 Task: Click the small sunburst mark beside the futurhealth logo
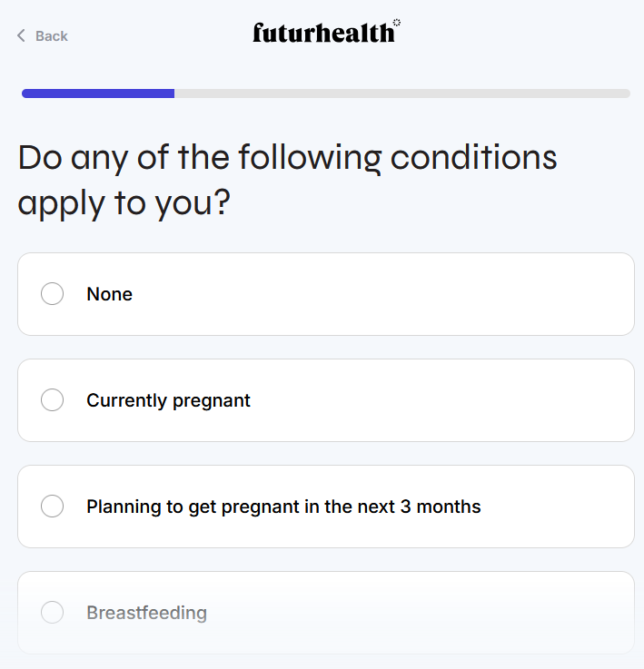pos(397,24)
